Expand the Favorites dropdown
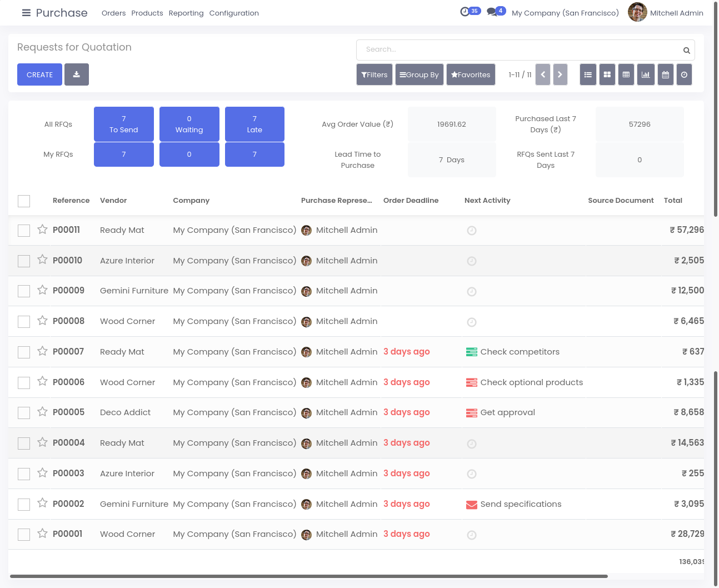 click(x=471, y=74)
